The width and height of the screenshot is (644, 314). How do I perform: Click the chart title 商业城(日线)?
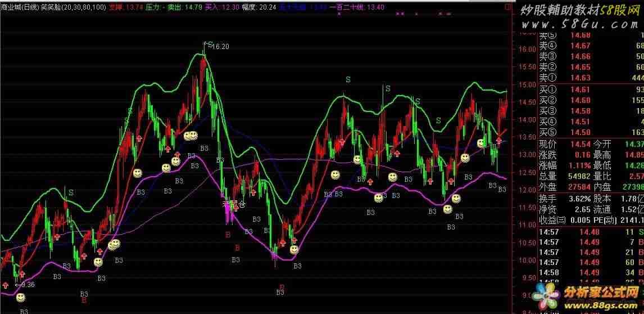[20, 7]
